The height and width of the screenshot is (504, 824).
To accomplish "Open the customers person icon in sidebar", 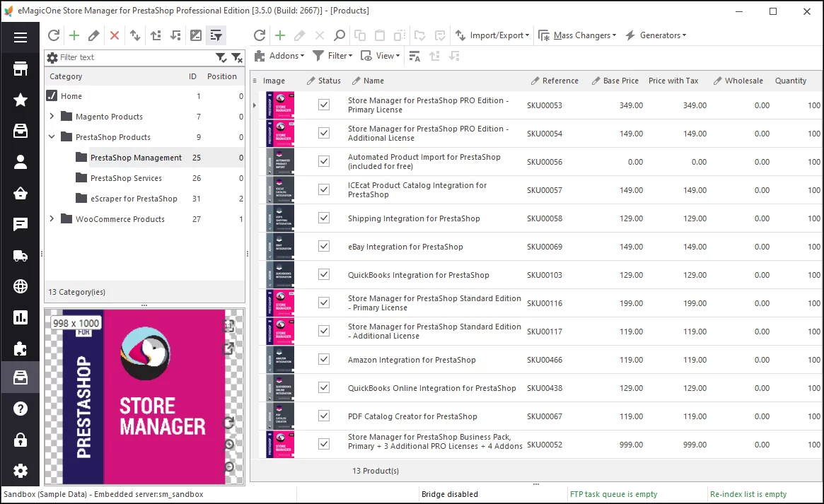I will tap(20, 162).
